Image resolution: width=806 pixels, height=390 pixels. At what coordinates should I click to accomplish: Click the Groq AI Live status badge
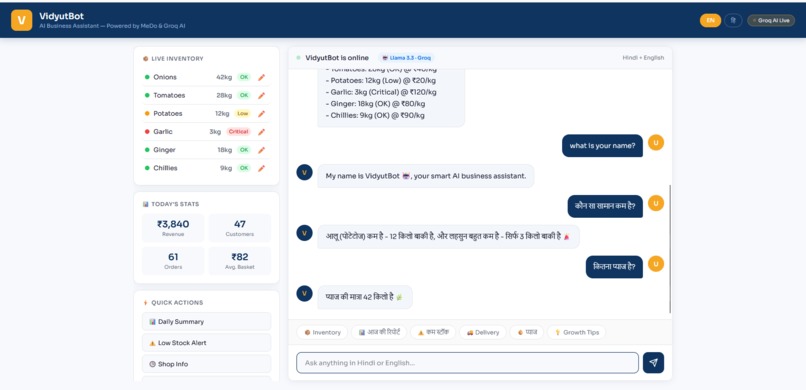pyautogui.click(x=771, y=21)
